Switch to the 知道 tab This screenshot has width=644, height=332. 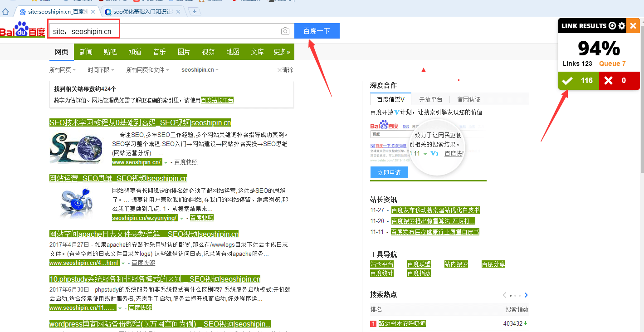click(x=135, y=52)
